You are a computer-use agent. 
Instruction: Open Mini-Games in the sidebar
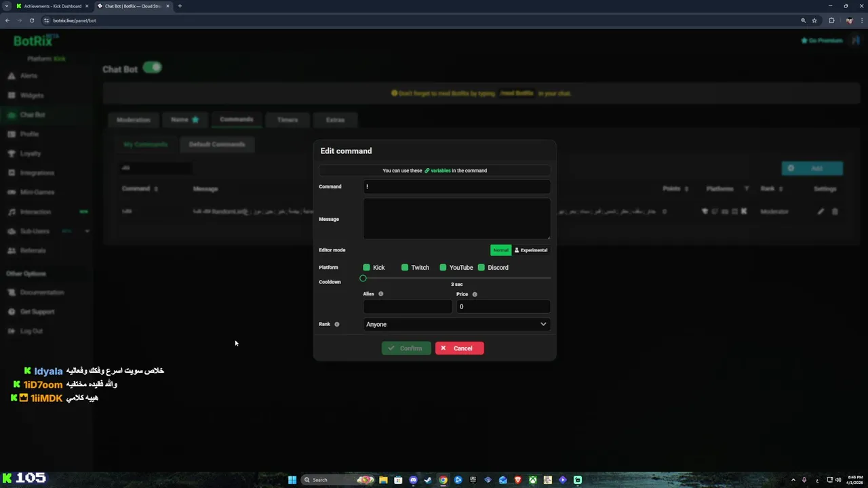37,192
